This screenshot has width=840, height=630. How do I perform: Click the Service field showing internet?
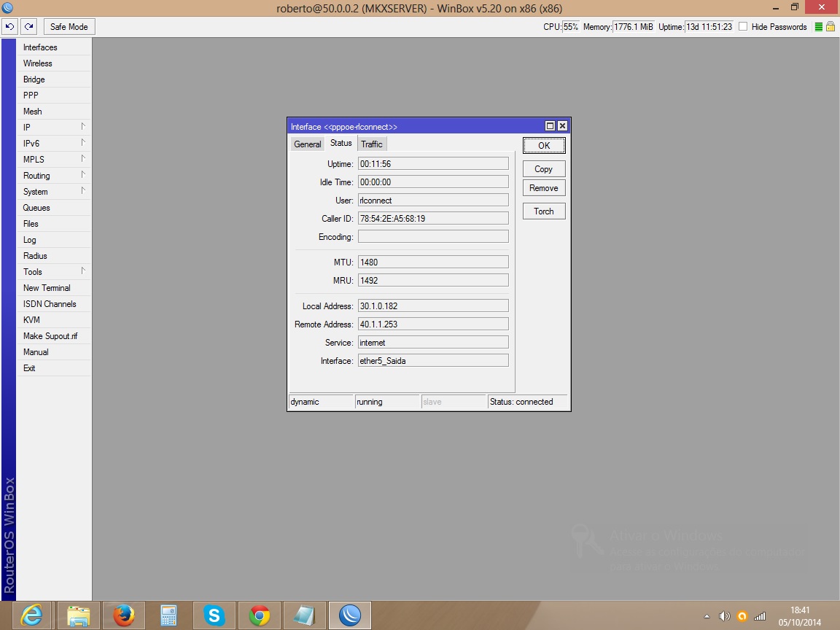point(433,343)
